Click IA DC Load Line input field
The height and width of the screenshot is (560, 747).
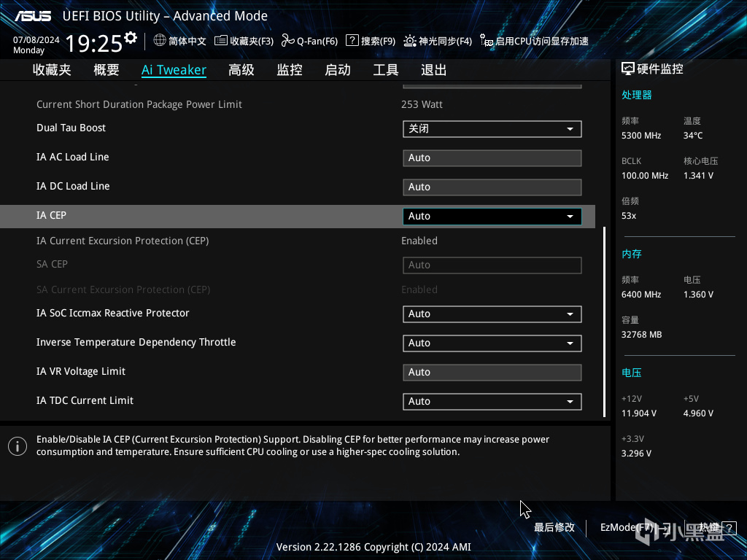point(492,187)
